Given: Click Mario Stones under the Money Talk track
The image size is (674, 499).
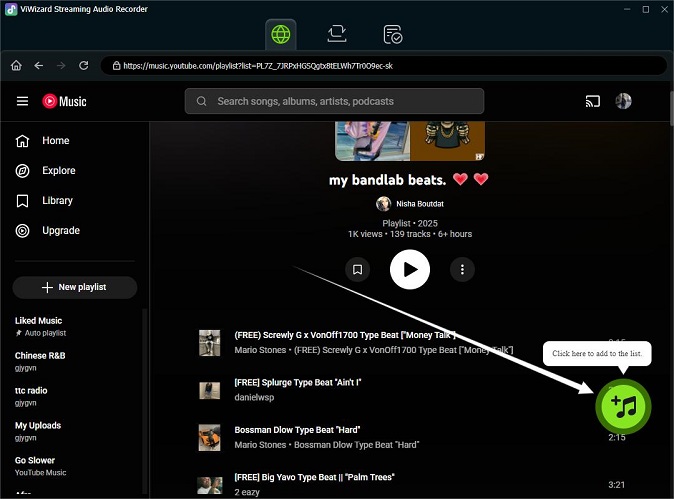Looking at the screenshot, I should tap(260, 350).
